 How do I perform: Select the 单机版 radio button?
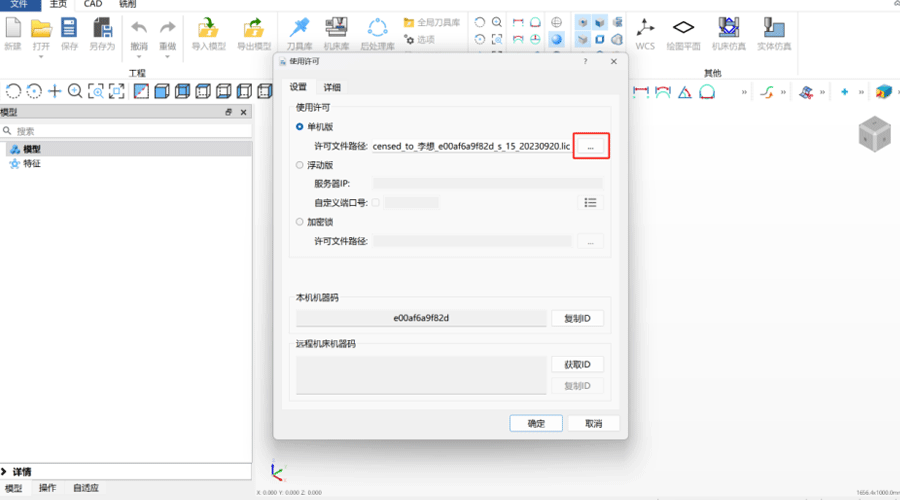(x=300, y=127)
